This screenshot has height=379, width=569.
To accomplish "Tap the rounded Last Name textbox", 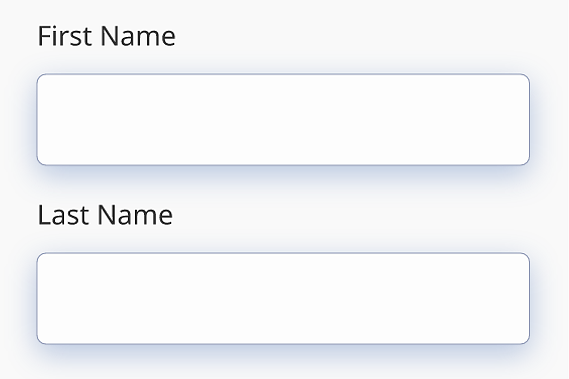I will (x=283, y=298).
